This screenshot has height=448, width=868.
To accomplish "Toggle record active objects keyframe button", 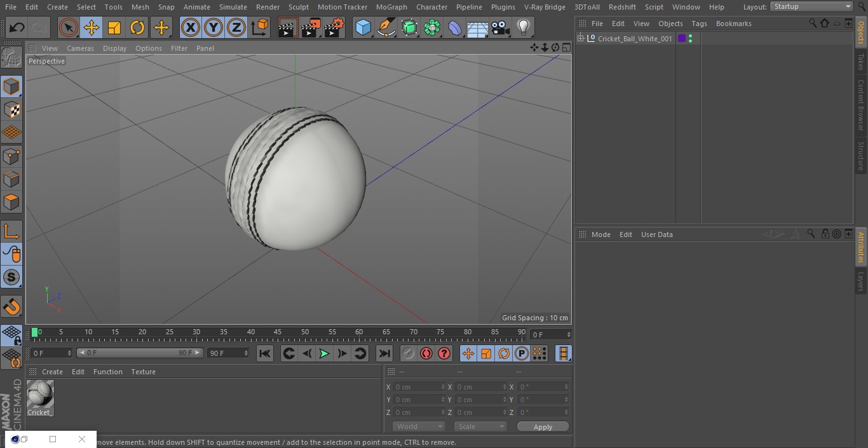I will click(x=409, y=353).
